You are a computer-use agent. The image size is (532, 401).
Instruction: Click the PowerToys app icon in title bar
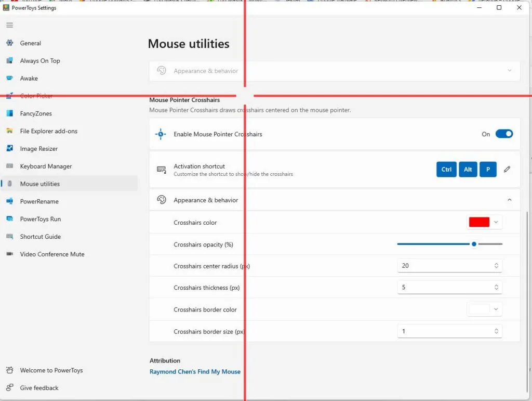click(x=6, y=7)
